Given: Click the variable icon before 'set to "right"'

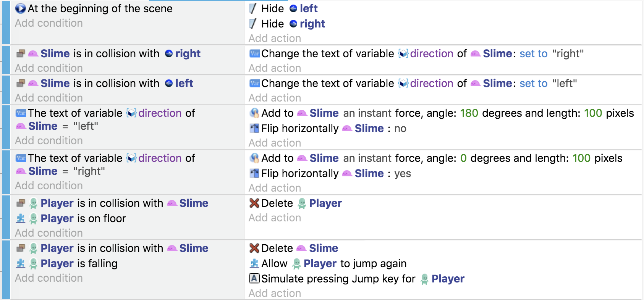Looking at the screenshot, I should (x=254, y=53).
